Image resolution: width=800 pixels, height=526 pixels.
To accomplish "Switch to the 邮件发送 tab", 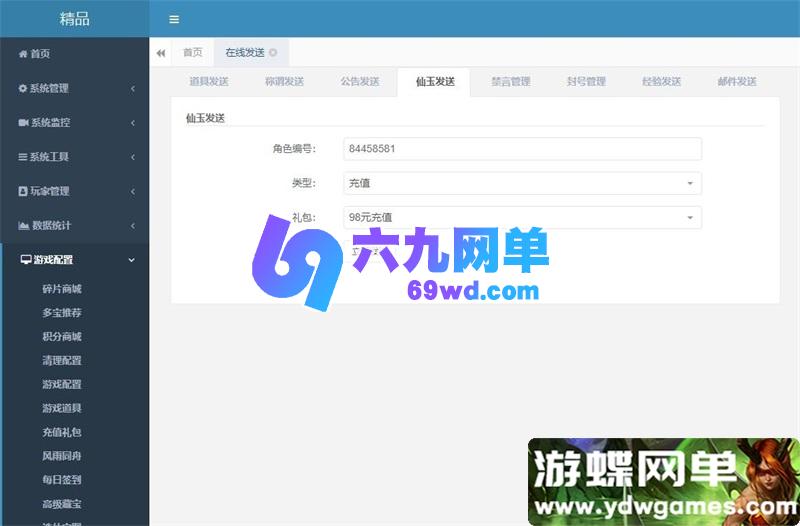I will tap(737, 82).
